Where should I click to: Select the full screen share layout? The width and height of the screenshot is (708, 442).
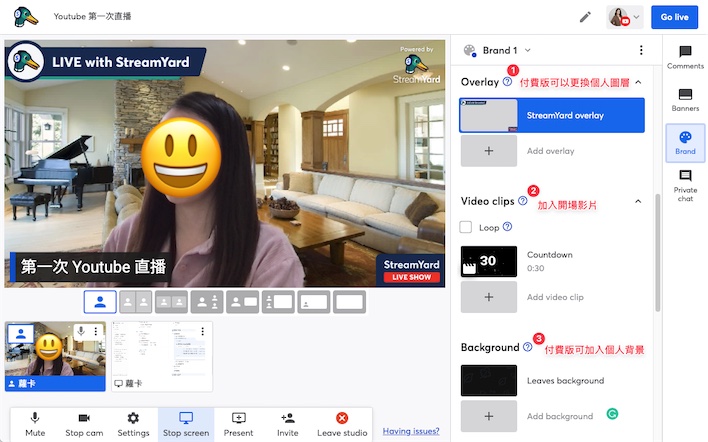tap(349, 302)
